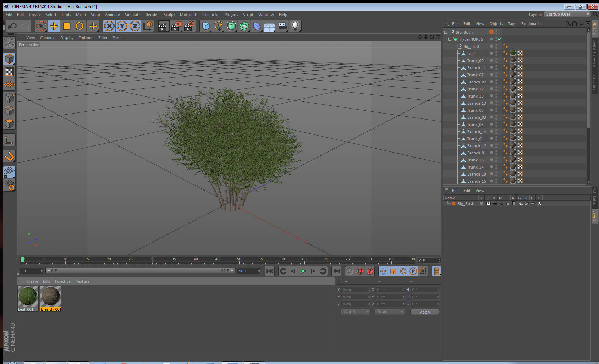
Task: Click the X position input field
Action: tap(356, 290)
